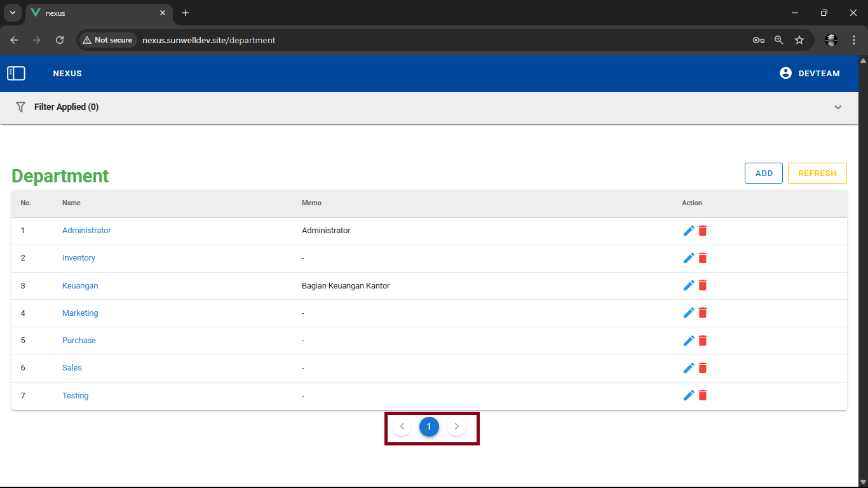Toggle the sidebar navigation panel icon
The height and width of the screenshot is (488, 868).
[16, 74]
